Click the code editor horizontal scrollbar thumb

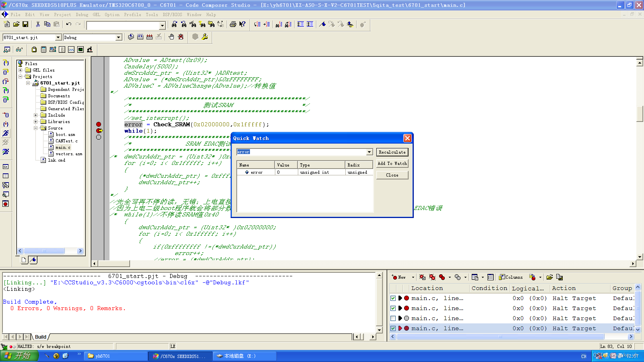tap(113, 263)
